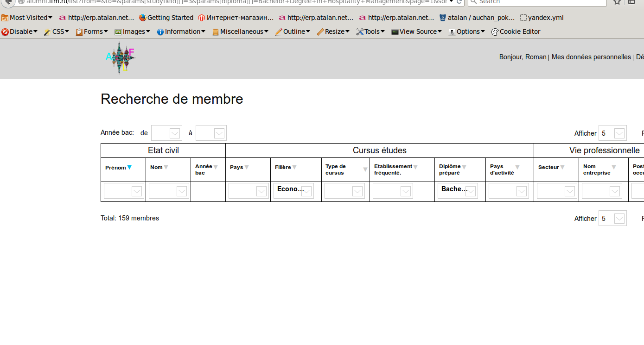The height and width of the screenshot is (345, 644).
Task: Click the browser back arrow button
Action: pos(8,1)
